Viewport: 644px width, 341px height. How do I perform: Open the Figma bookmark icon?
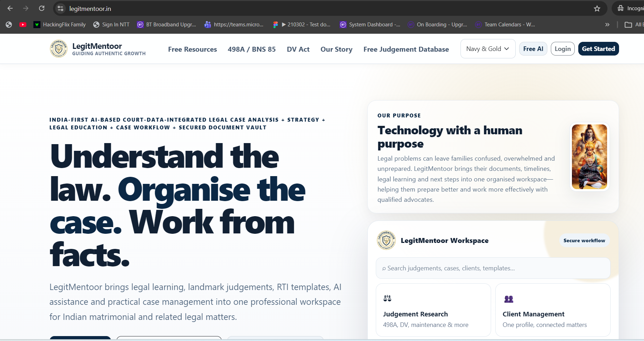click(276, 25)
